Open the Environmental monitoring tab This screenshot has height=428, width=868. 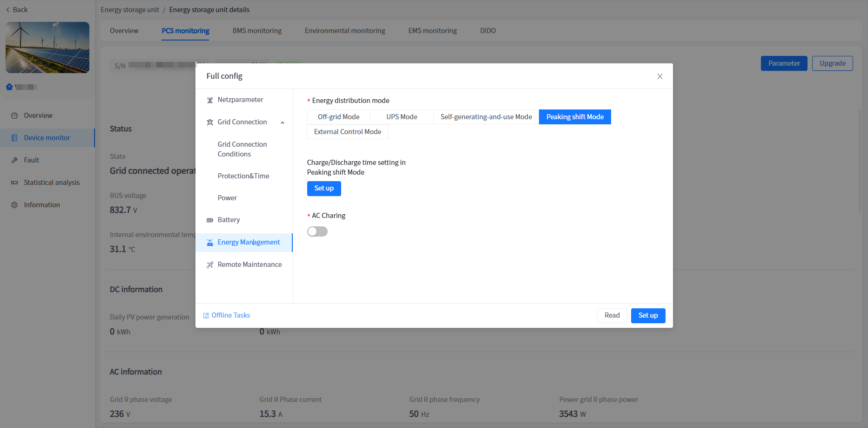point(345,31)
